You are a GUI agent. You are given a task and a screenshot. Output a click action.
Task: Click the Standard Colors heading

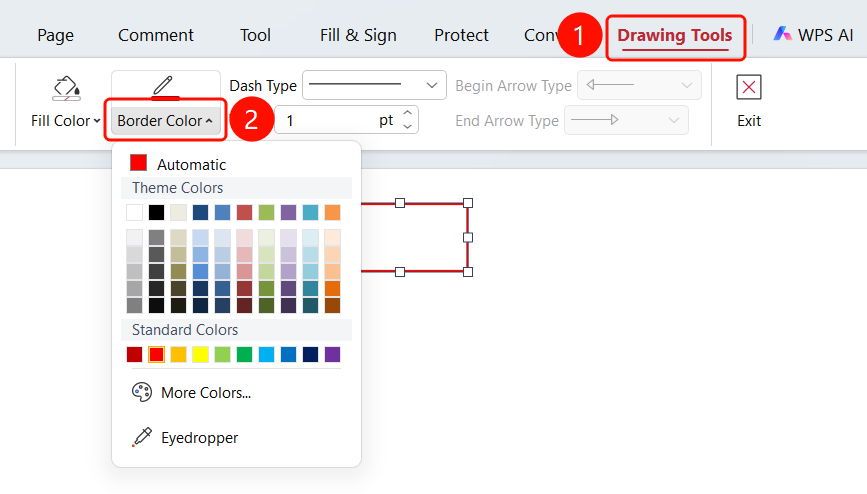coord(185,330)
